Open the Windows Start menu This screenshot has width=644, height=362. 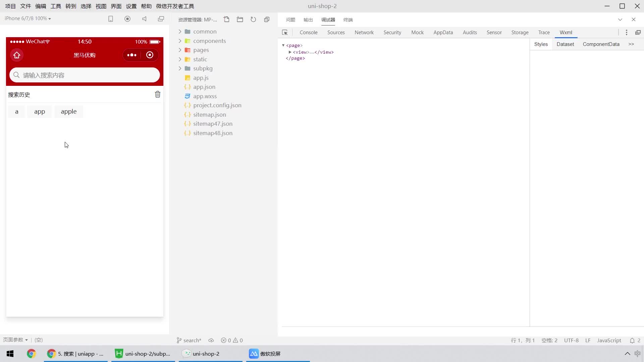tap(10, 354)
